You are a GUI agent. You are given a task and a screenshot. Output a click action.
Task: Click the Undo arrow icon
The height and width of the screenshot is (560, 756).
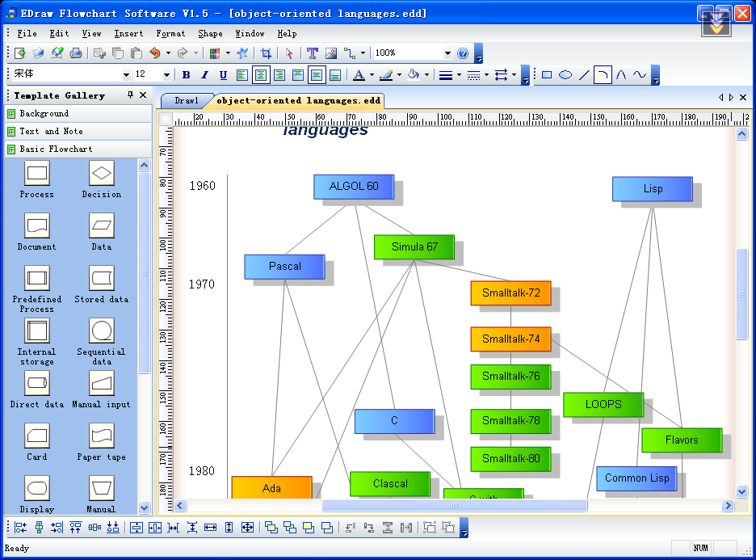click(155, 53)
